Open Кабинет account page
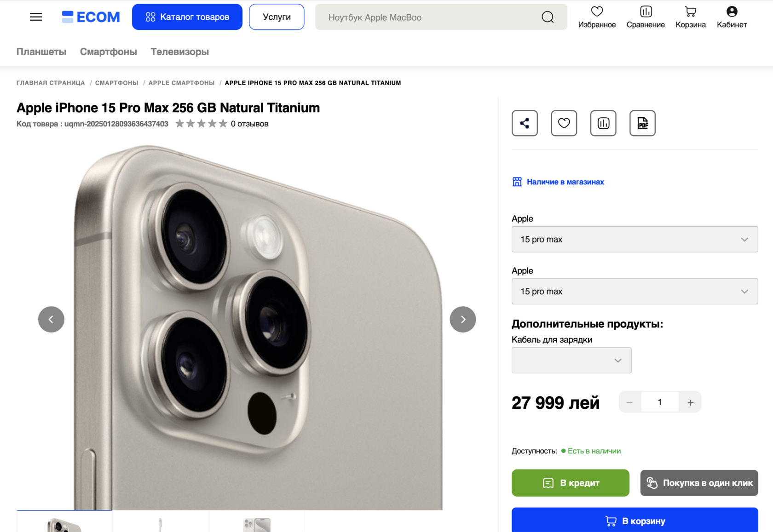The image size is (773, 532). (732, 17)
